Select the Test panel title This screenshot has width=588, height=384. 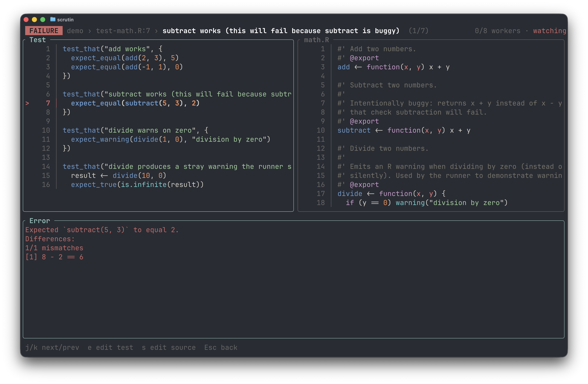point(37,40)
